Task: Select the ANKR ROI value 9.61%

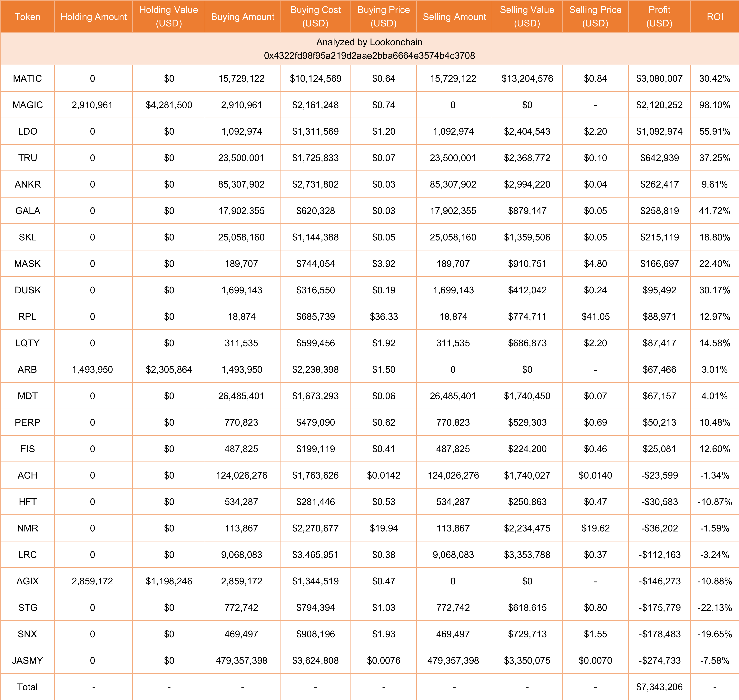Action: click(x=714, y=184)
